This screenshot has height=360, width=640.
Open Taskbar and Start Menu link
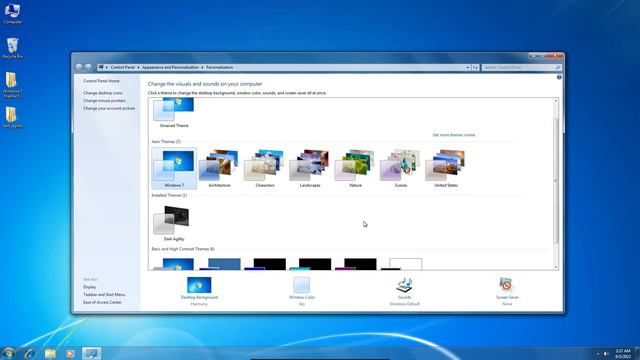[x=104, y=294]
